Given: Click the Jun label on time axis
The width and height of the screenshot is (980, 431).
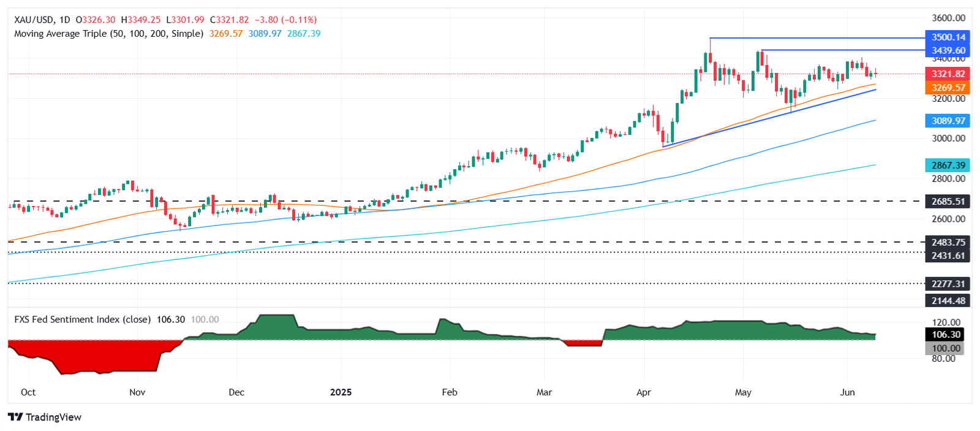Looking at the screenshot, I should (x=847, y=392).
